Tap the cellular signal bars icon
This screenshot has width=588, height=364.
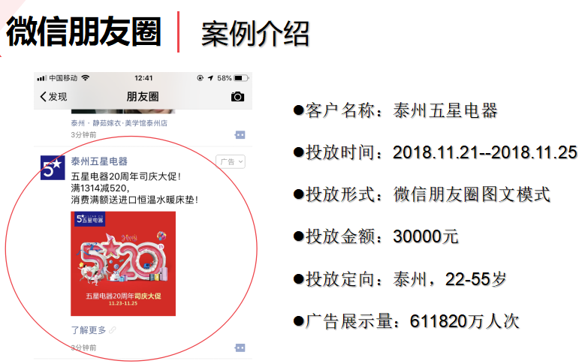pos(41,78)
